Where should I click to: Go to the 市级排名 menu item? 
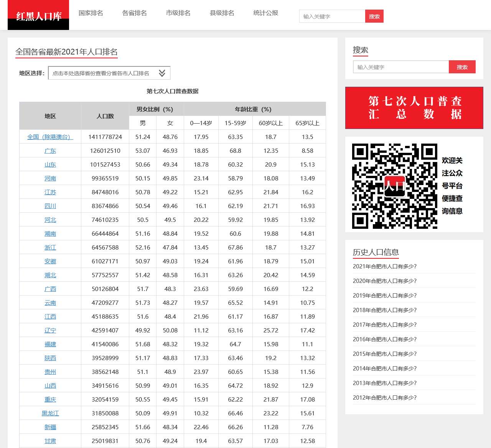(178, 13)
